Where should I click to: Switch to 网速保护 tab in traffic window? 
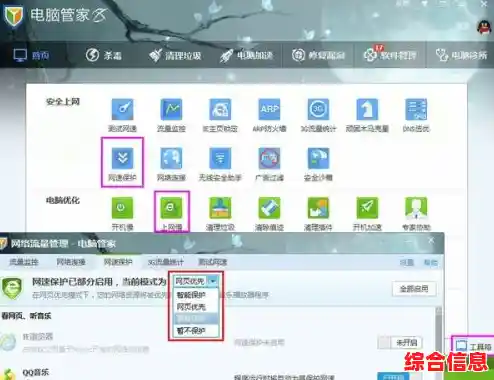click(x=118, y=262)
